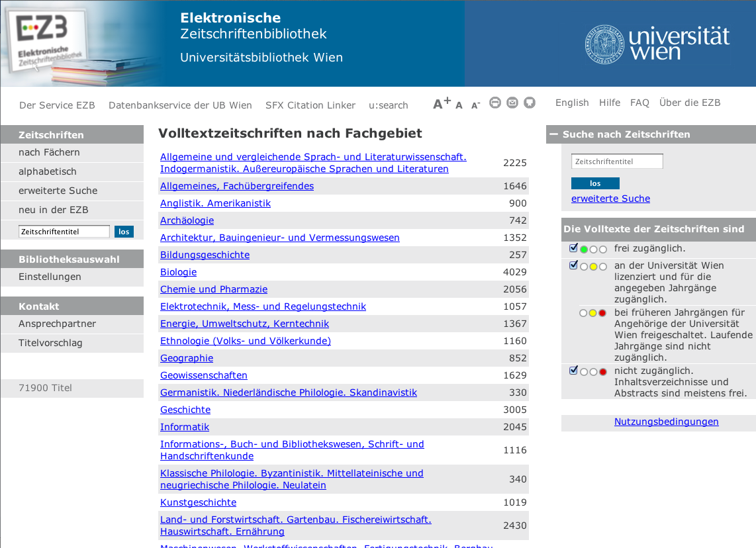Open the Universität Wien logo
The image size is (756, 548).
click(657, 44)
